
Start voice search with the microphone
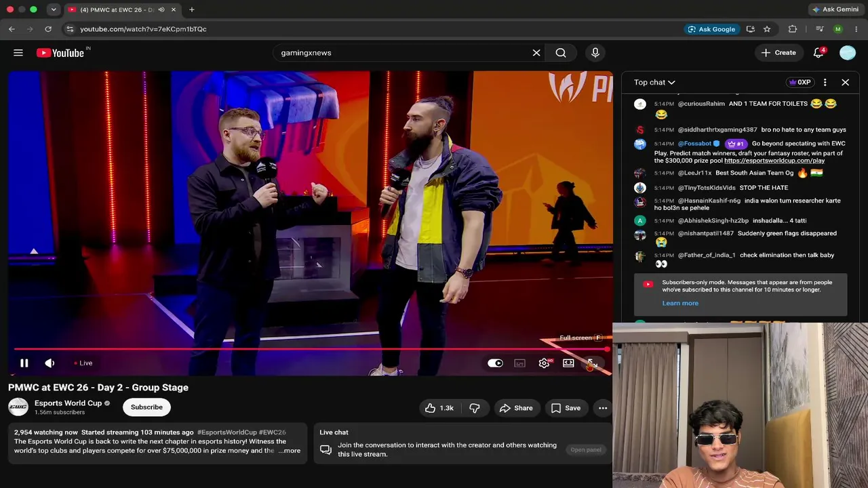[x=595, y=53]
